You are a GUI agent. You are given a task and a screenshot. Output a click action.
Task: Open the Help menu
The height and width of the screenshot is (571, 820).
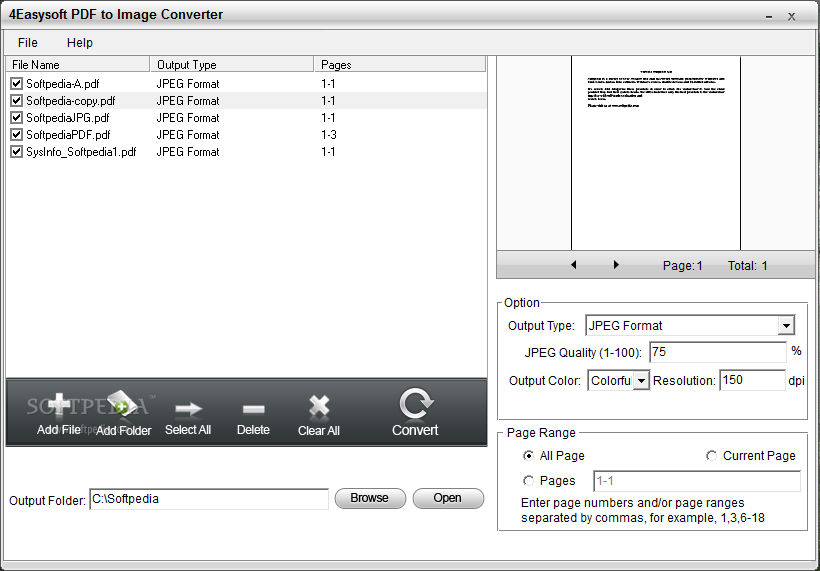point(79,43)
